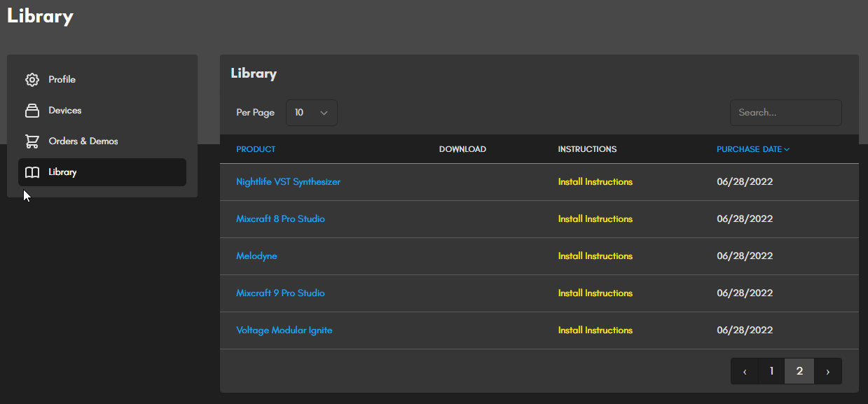The image size is (868, 404).
Task: Go to next page with right arrow
Action: [827, 371]
